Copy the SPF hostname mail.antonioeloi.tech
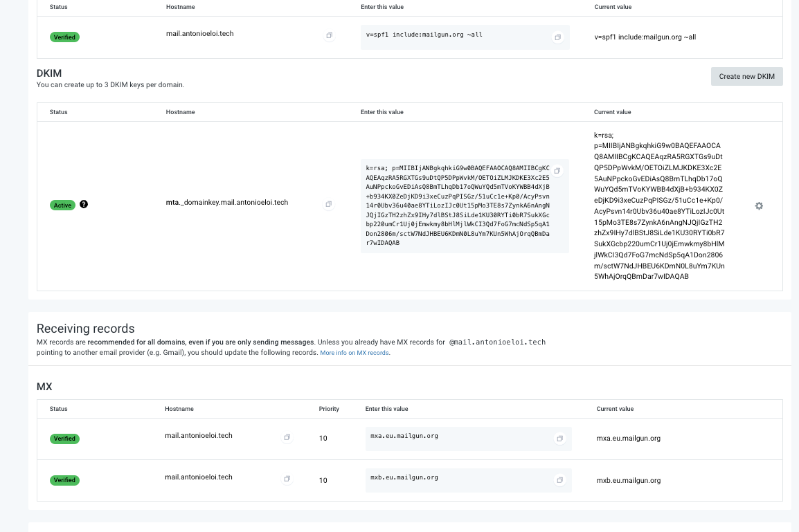This screenshot has width=799, height=532. click(329, 35)
